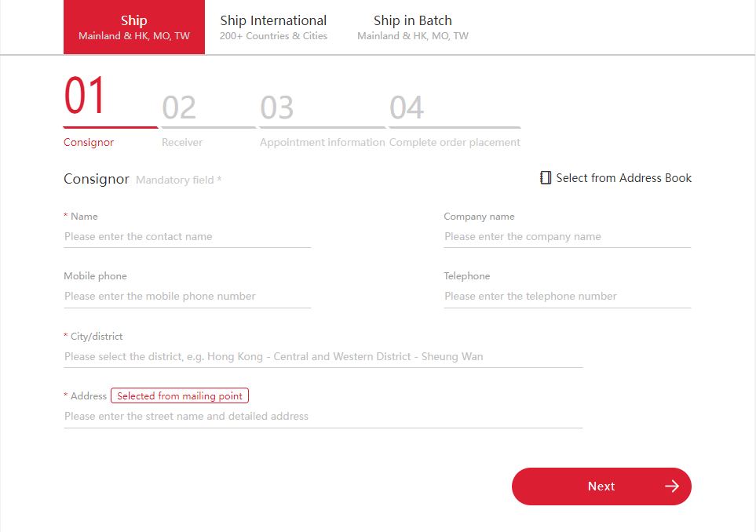Select step 01 Consignor

click(x=111, y=111)
